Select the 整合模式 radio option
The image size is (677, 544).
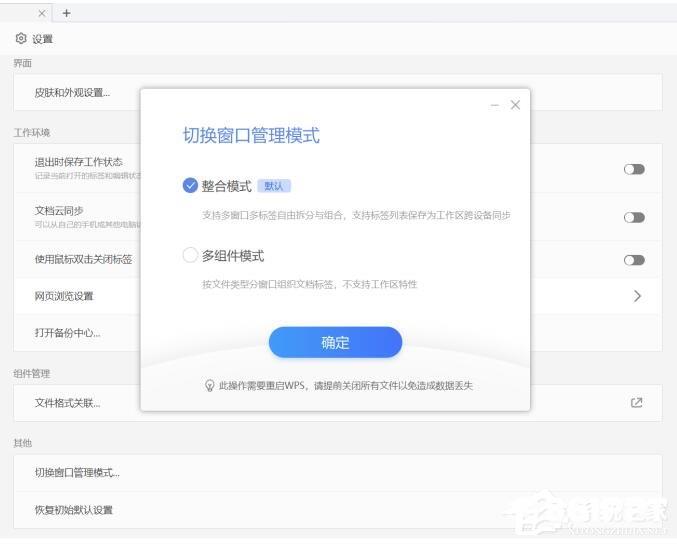coord(190,186)
